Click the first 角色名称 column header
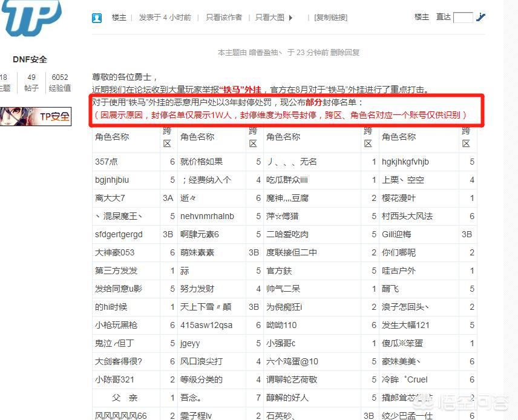This screenshot has height=420, width=518. 112,137
